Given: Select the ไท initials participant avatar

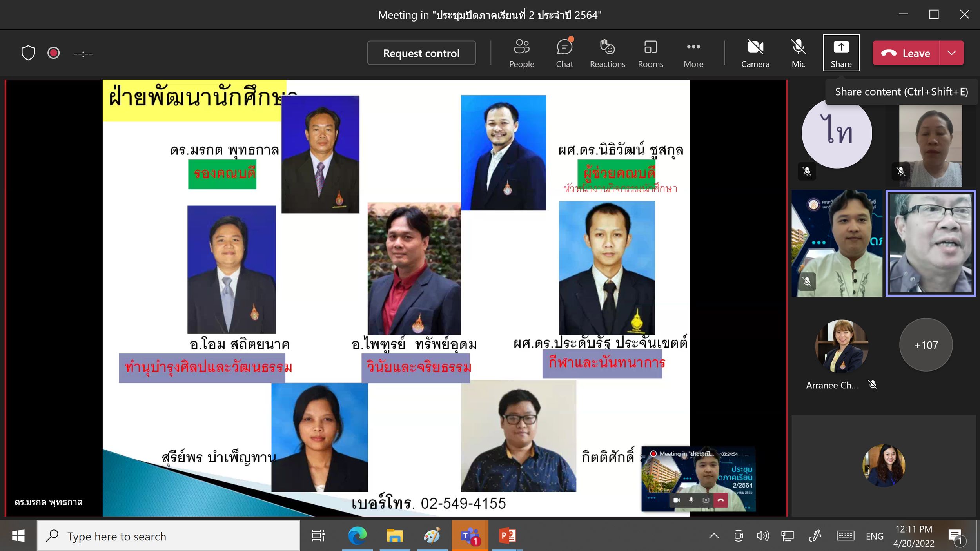Looking at the screenshot, I should click(x=837, y=133).
